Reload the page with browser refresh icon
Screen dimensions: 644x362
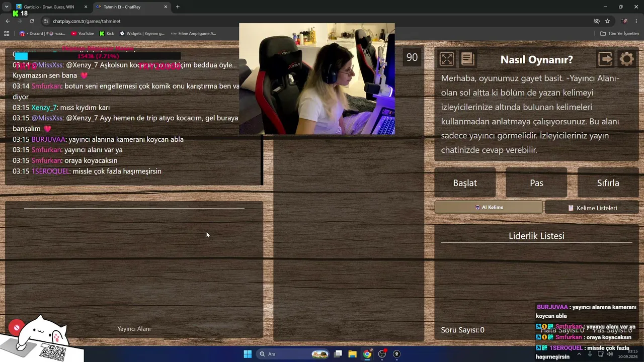(x=32, y=21)
